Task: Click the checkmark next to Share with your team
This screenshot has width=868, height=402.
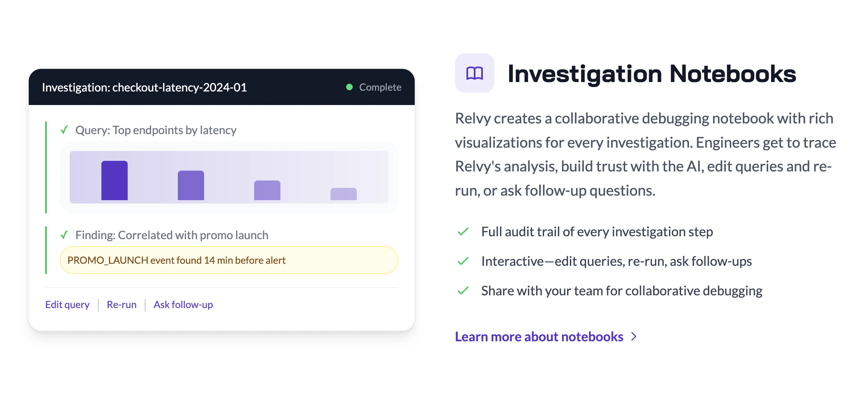Action: [x=463, y=290]
